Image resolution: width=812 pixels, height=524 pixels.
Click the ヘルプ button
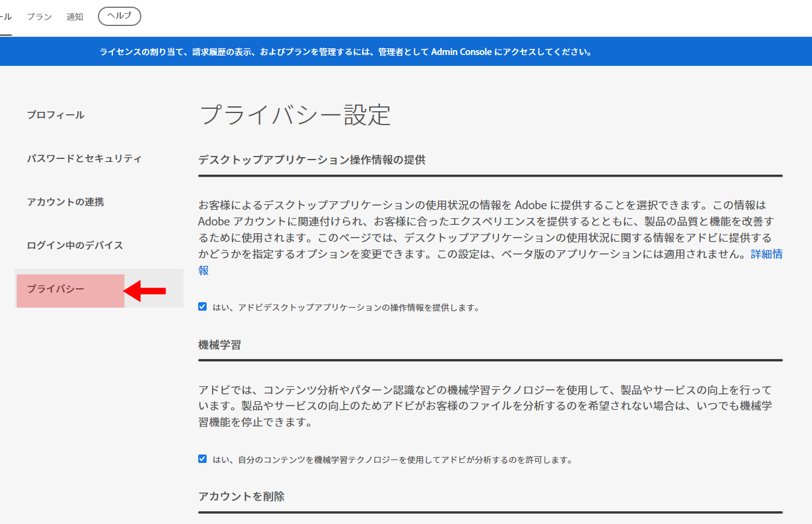click(119, 16)
